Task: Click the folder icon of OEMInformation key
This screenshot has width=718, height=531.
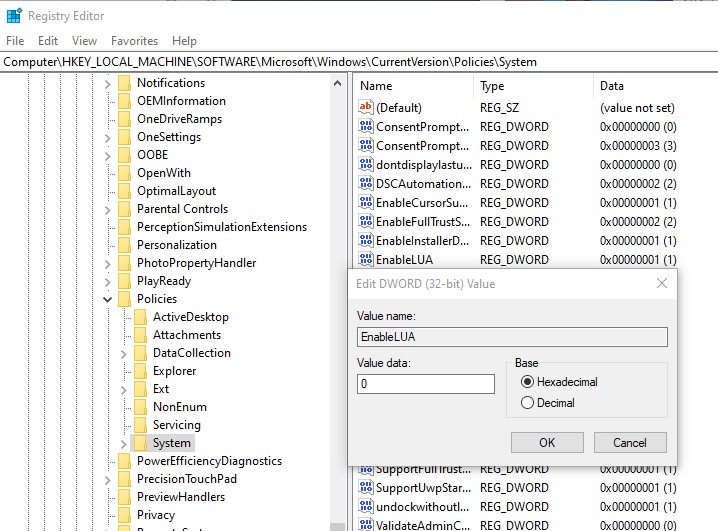Action: (x=124, y=101)
